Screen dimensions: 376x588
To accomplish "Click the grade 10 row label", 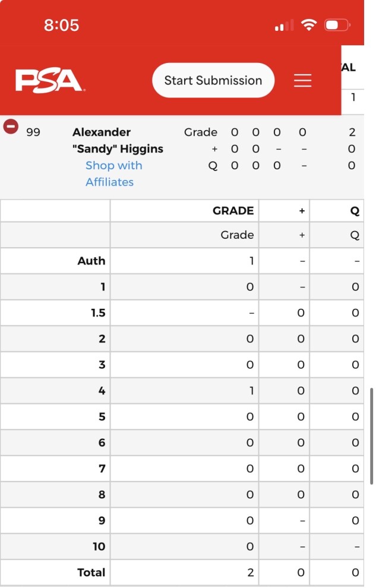I will (x=99, y=546).
